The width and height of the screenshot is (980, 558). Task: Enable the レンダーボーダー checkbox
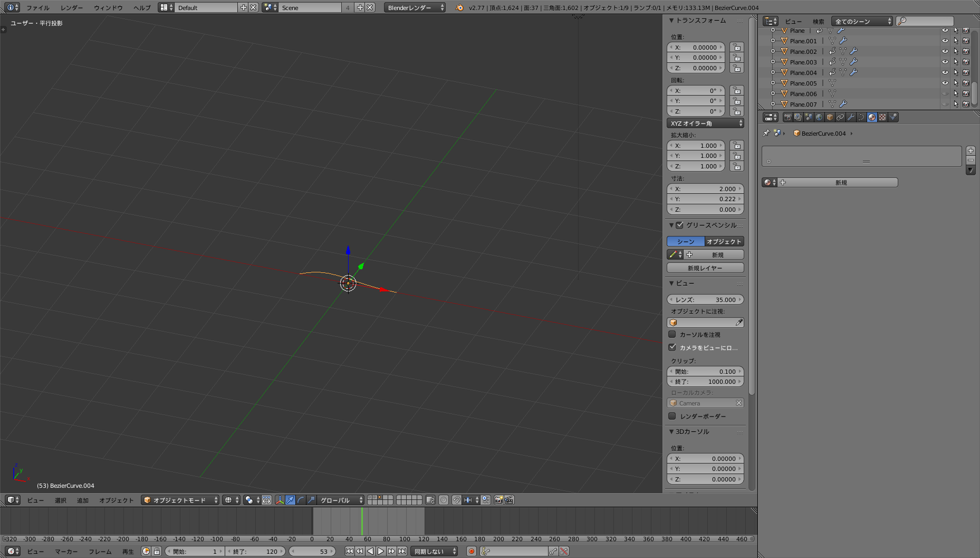click(x=672, y=416)
